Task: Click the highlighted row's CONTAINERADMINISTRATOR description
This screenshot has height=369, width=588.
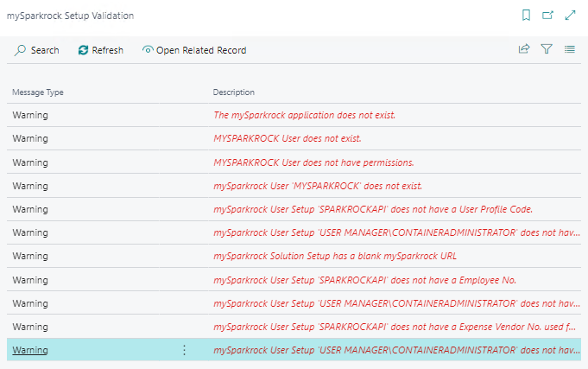Action: coord(397,350)
